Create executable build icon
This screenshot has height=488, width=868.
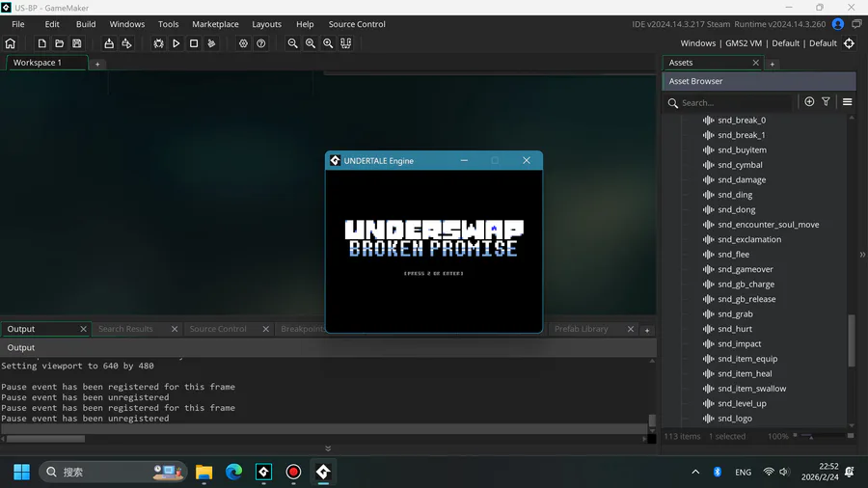(x=109, y=43)
